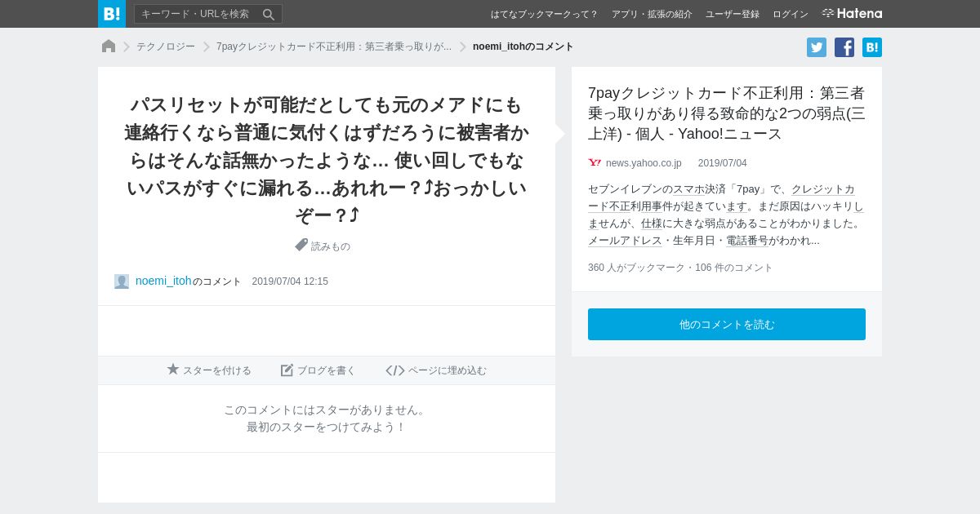The height and width of the screenshot is (514, 980).
Task: Share on Twitter icon
Action: pyautogui.click(x=817, y=47)
